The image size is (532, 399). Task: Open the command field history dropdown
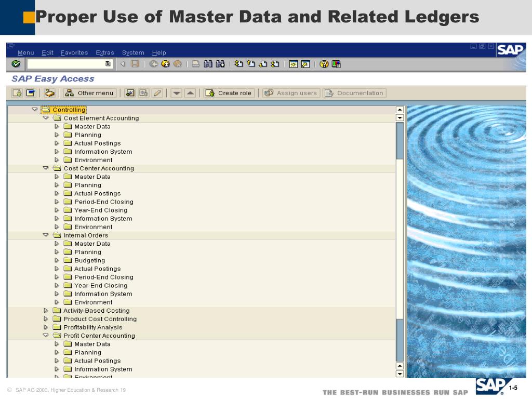coord(108,64)
